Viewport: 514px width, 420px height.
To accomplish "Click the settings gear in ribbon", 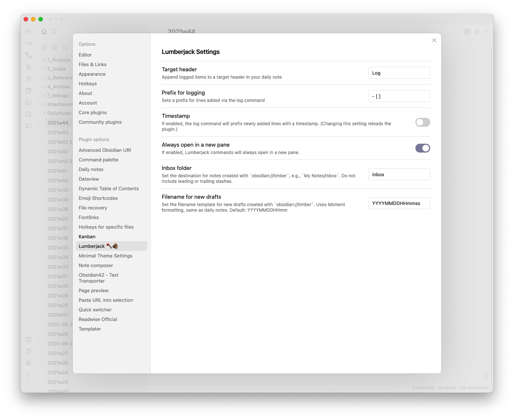I will pyautogui.click(x=28, y=363).
